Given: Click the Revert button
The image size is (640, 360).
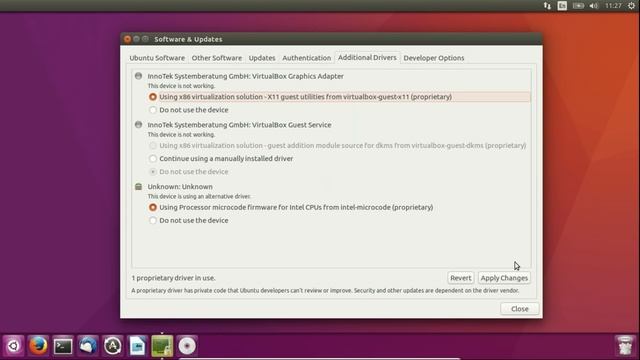Looking at the screenshot, I should tap(460, 278).
